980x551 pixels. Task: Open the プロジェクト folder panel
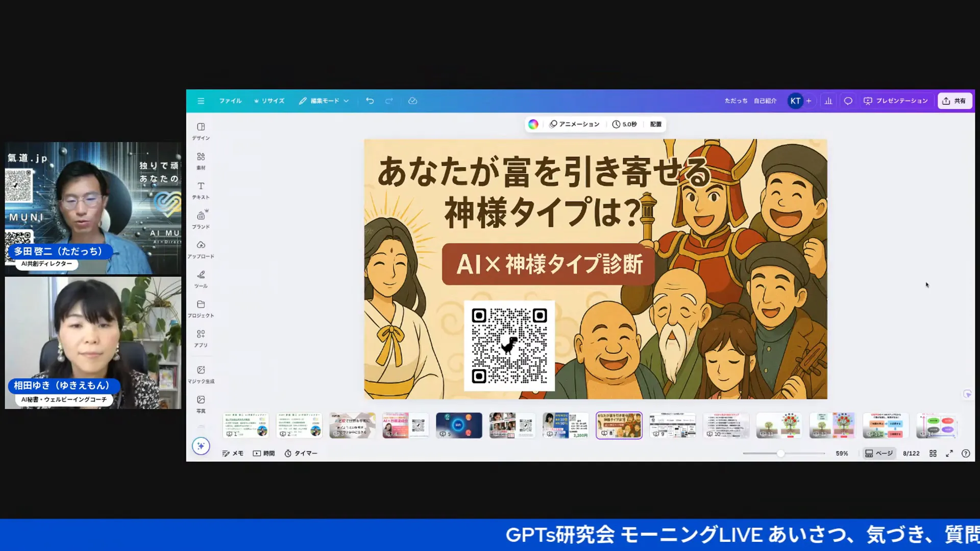click(x=201, y=309)
